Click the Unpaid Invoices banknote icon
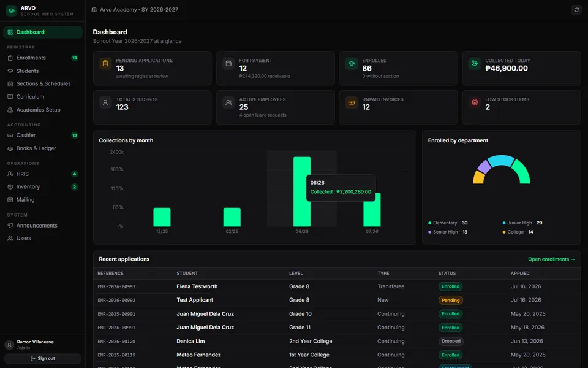 click(x=352, y=102)
